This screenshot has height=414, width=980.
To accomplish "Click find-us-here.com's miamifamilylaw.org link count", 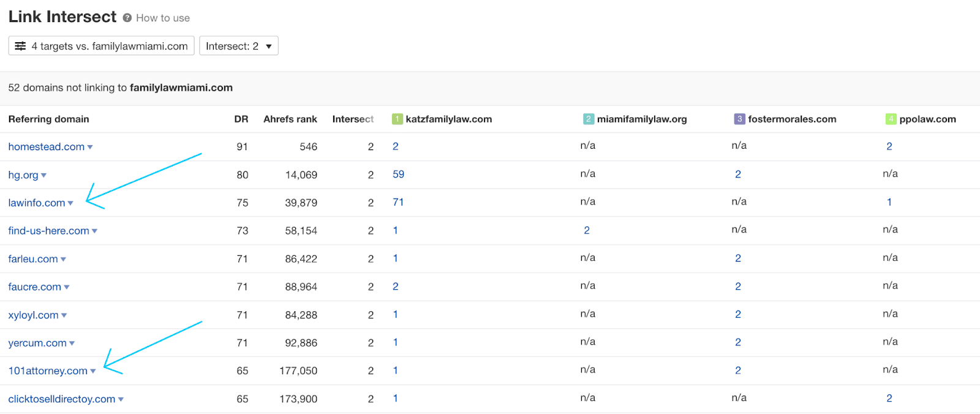I will (x=587, y=231).
